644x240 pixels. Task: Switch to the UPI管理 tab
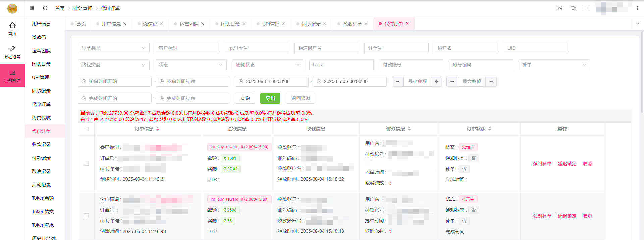tap(270, 24)
